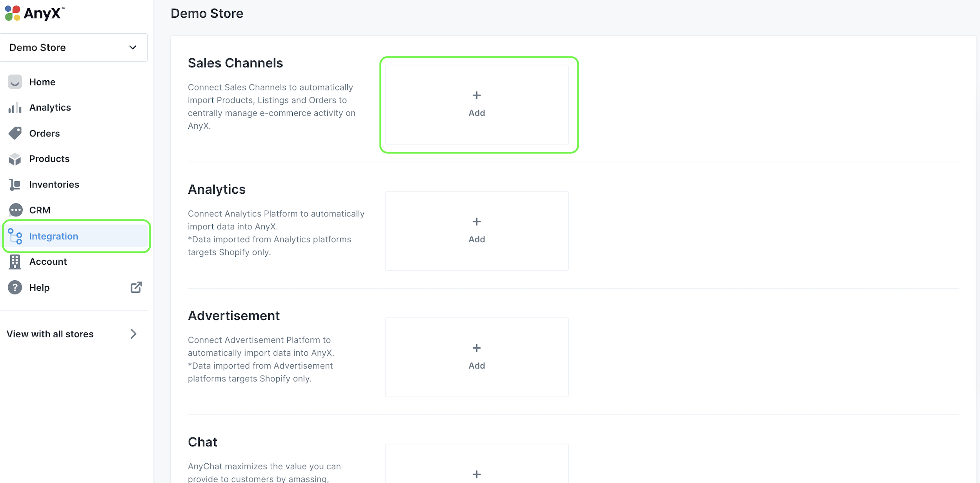Viewport: 980px width, 483px height.
Task: Open the Demo Store selector dropdown
Action: point(74,47)
